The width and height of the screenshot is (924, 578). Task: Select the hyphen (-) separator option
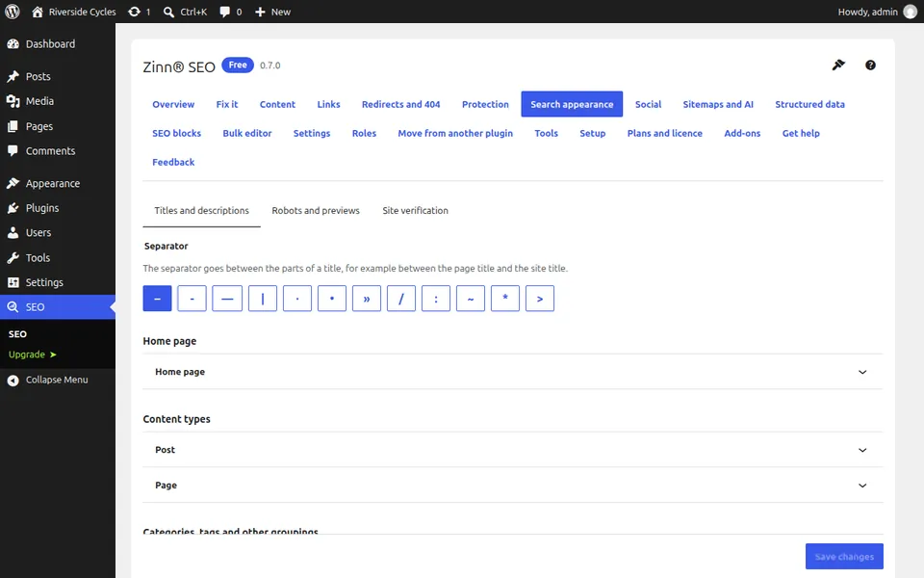pos(192,299)
